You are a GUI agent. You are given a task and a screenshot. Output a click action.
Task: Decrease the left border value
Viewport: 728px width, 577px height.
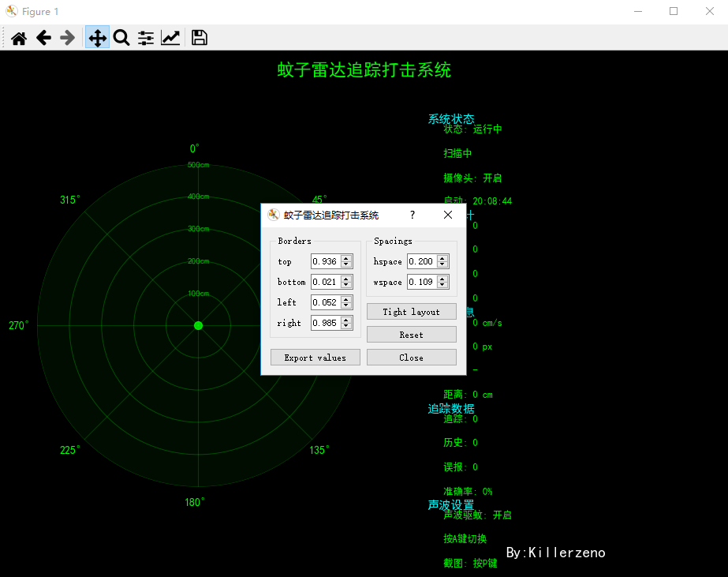(x=347, y=305)
